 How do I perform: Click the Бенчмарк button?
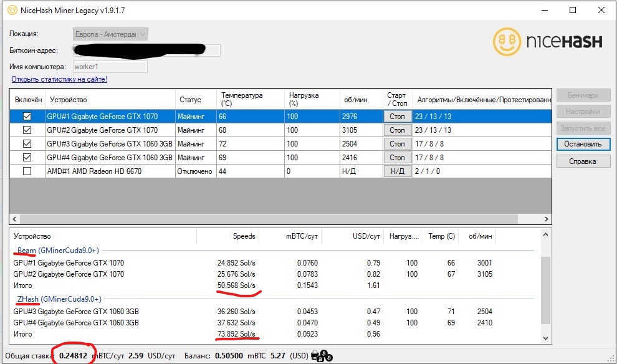point(583,95)
